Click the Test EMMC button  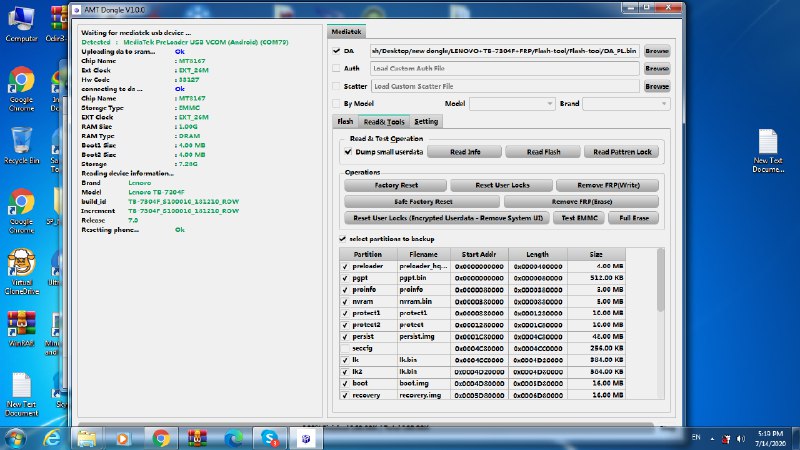coord(579,218)
